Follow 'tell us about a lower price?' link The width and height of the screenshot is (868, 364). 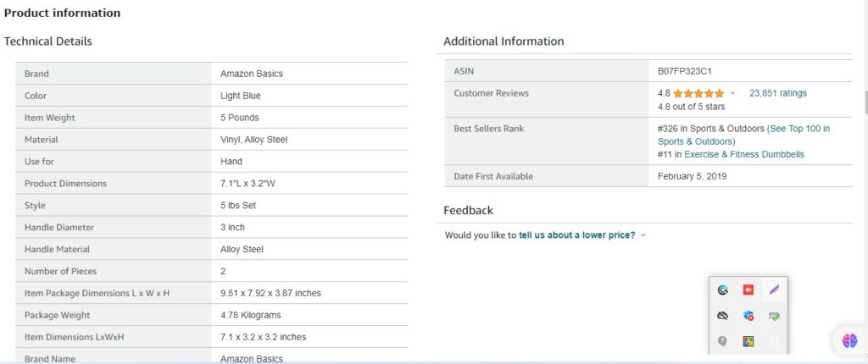(576, 235)
